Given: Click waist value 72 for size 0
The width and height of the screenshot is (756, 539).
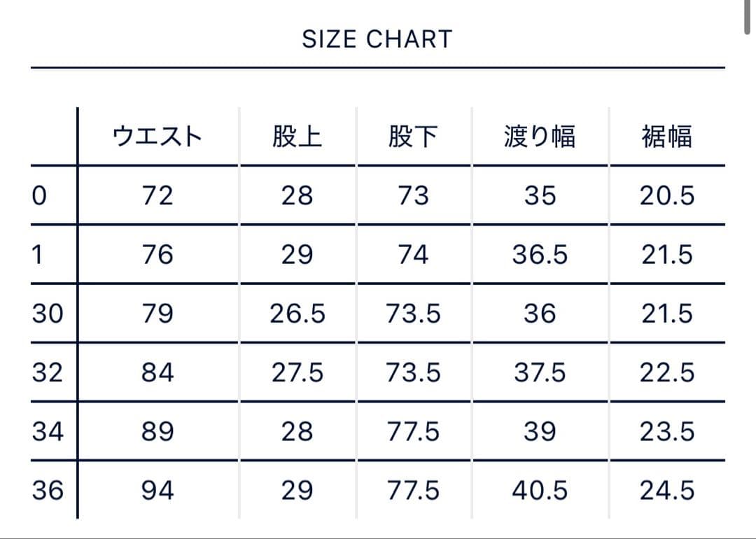Looking at the screenshot, I should [x=157, y=196].
